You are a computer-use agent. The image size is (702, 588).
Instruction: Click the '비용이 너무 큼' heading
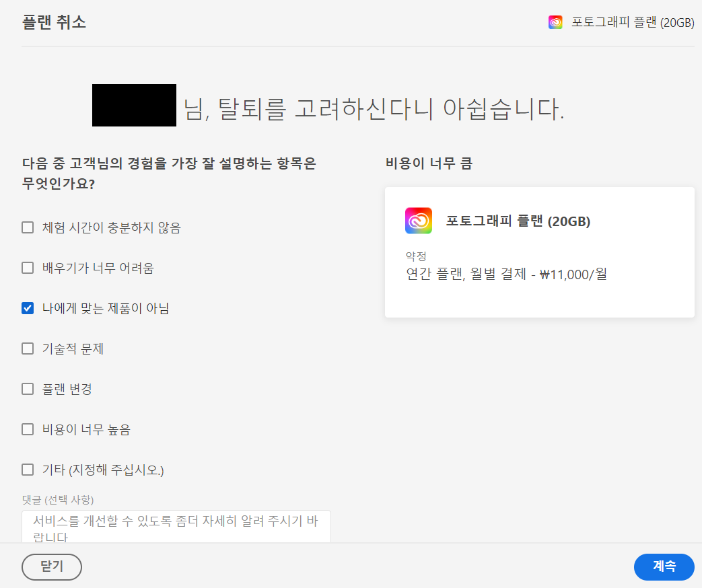pos(429,163)
